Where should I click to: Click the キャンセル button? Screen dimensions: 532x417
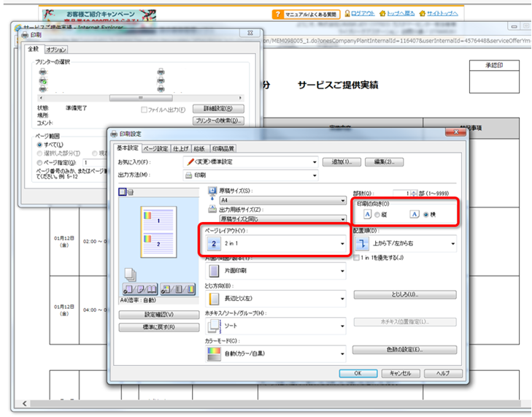[401, 373]
